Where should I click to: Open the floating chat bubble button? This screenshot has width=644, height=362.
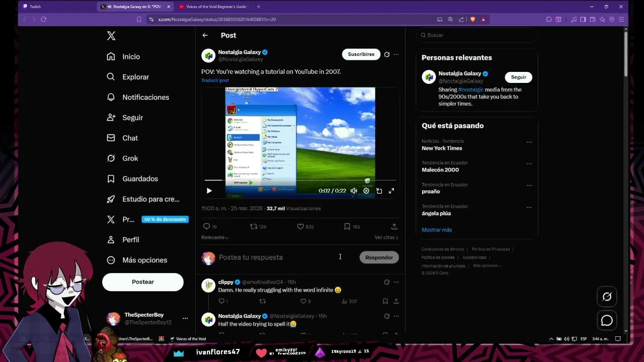coord(607,320)
